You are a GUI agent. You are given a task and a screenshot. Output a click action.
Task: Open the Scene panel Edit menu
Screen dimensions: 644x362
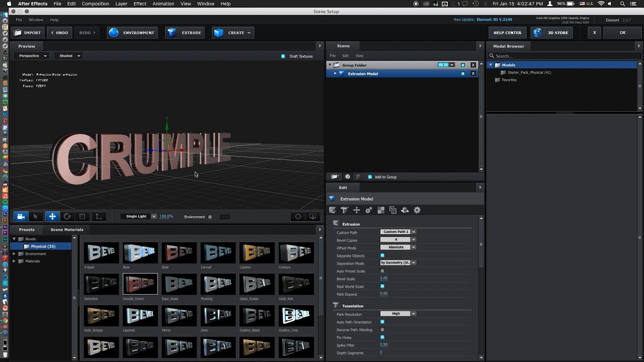[345, 56]
